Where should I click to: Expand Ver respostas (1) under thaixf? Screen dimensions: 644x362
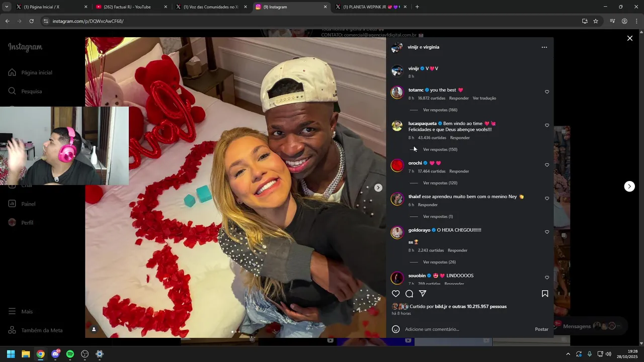[438, 217]
